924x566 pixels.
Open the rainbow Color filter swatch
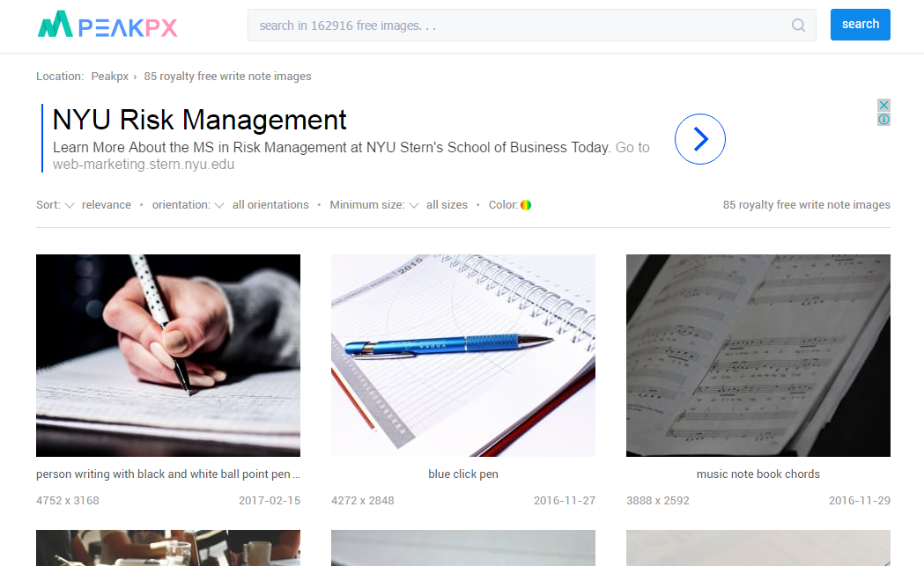point(526,205)
